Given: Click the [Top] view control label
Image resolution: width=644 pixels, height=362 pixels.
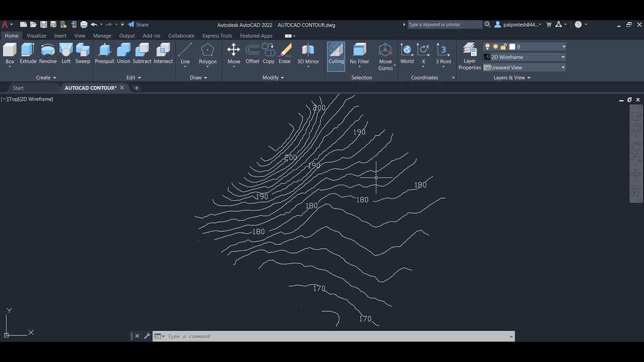Looking at the screenshot, I should [x=13, y=99].
